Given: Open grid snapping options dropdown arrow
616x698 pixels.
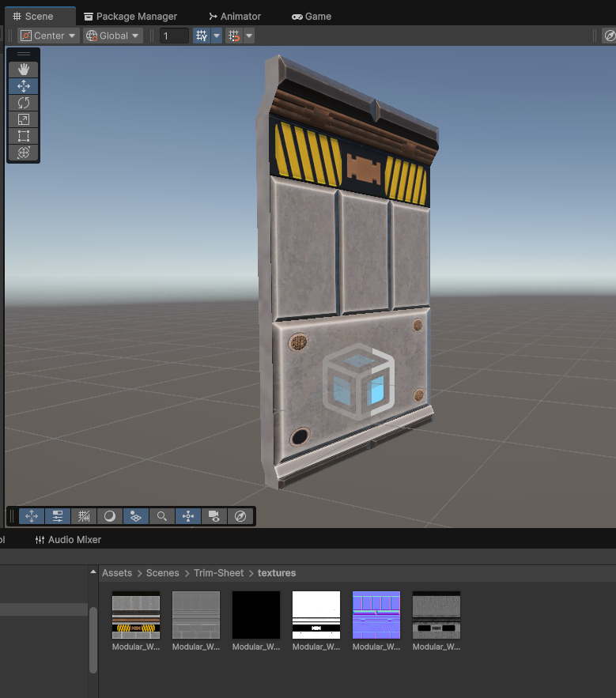Looking at the screenshot, I should tap(217, 36).
